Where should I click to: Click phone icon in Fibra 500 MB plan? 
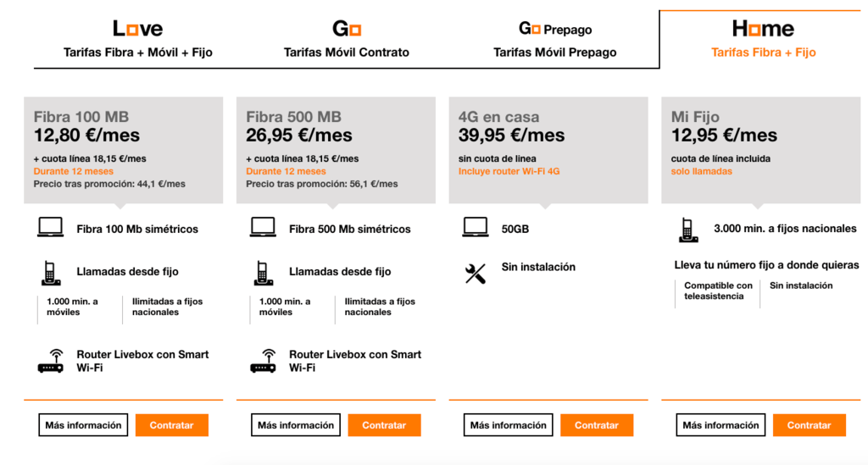263,272
